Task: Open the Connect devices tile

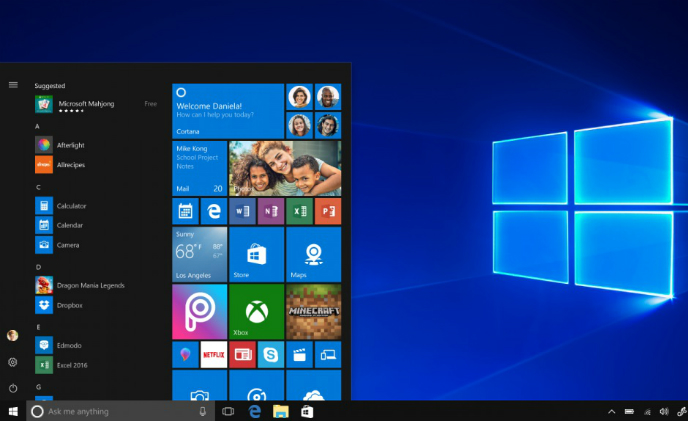Action: point(328,355)
